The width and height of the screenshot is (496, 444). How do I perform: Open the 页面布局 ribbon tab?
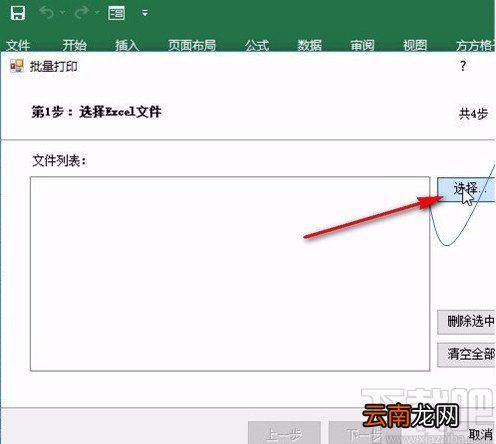pos(192,45)
